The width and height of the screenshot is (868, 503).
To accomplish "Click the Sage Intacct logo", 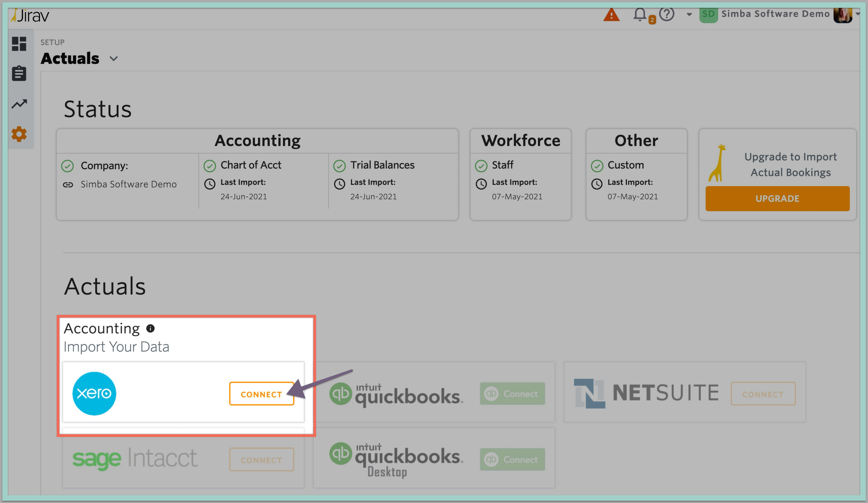I will (135, 458).
